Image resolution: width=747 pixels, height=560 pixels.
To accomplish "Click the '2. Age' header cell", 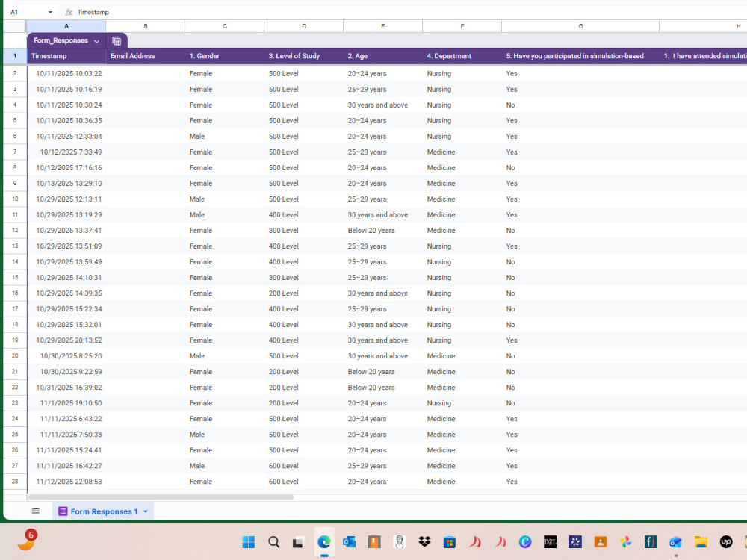I will 382,56.
